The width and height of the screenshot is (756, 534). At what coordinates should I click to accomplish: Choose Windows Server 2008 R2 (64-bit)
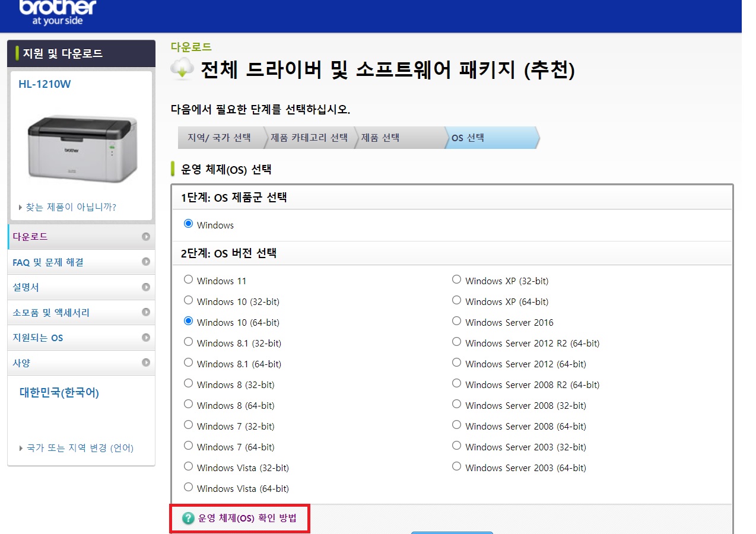[x=456, y=383]
